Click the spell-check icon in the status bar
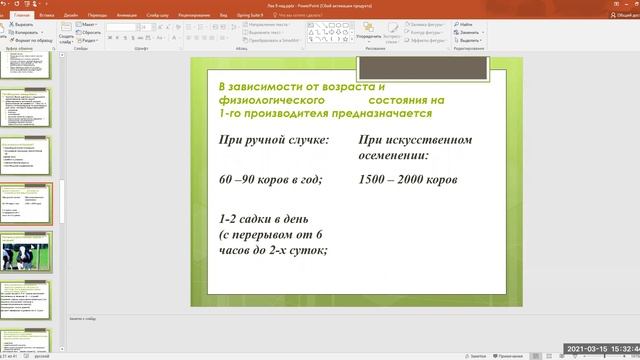 pyautogui.click(x=27, y=356)
